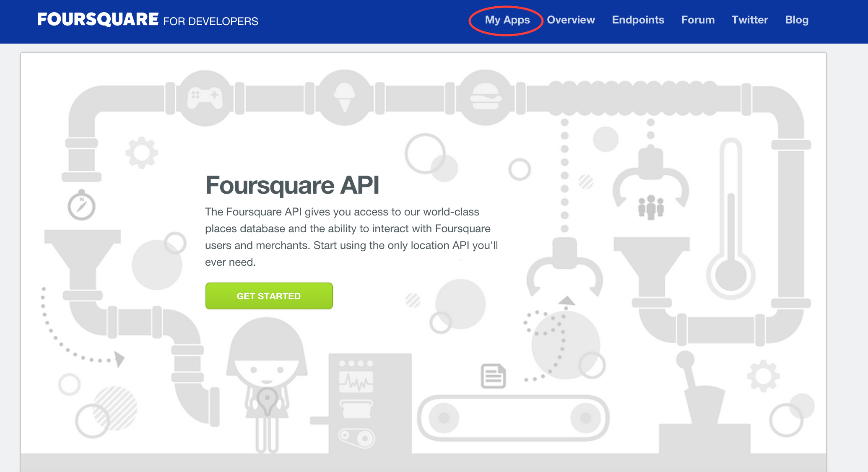Click the compass icon on left pipe

81,206
